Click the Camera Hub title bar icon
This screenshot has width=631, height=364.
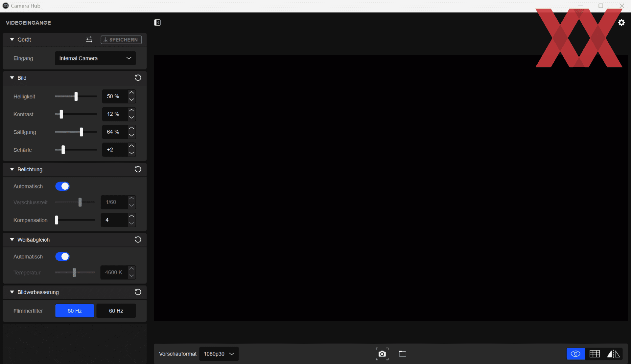pos(6,6)
